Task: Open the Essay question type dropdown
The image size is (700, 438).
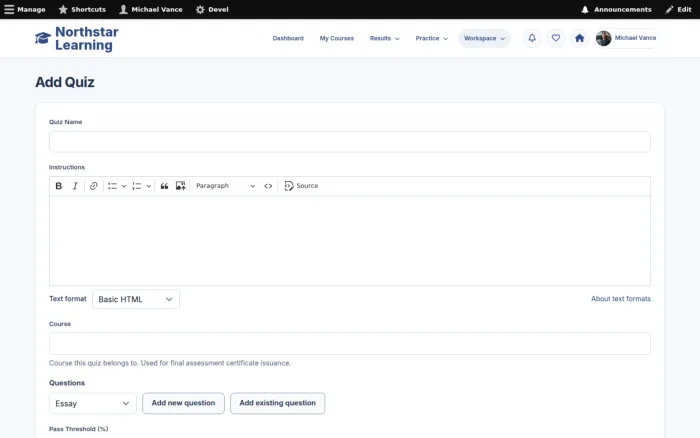Action: pos(92,404)
